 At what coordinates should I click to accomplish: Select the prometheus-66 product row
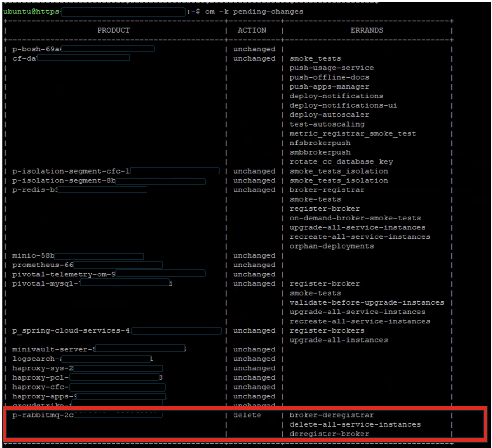click(x=43, y=265)
